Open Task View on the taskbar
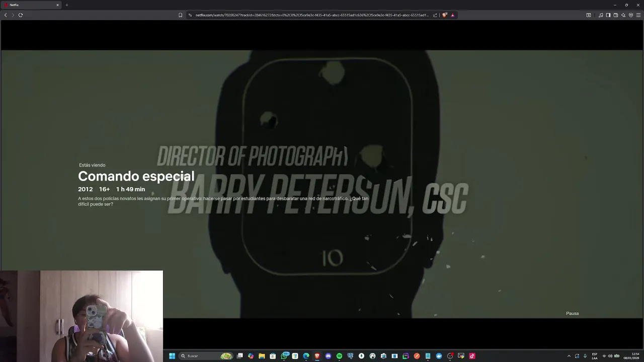 [240, 356]
